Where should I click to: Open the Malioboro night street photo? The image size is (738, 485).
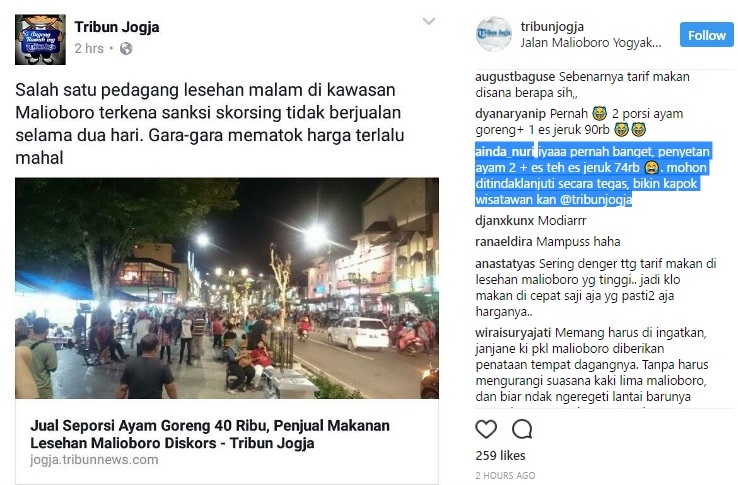pyautogui.click(x=227, y=288)
